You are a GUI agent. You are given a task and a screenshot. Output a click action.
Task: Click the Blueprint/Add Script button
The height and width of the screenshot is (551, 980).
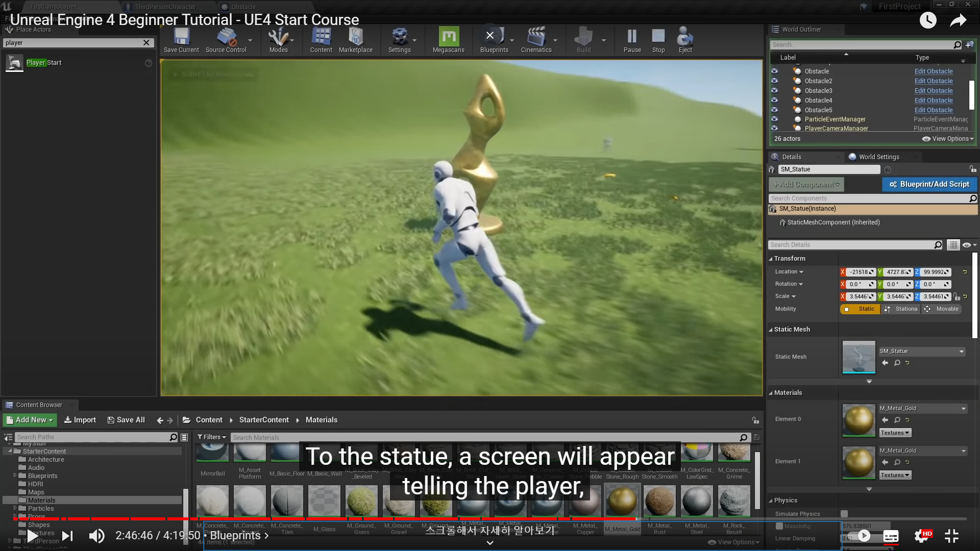tap(929, 184)
